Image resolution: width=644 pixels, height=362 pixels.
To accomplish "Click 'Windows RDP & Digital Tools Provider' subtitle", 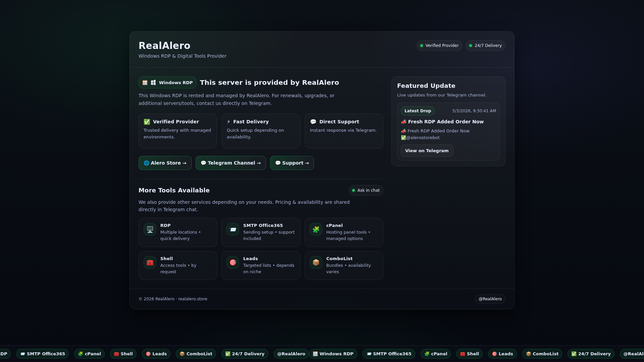I will (182, 56).
